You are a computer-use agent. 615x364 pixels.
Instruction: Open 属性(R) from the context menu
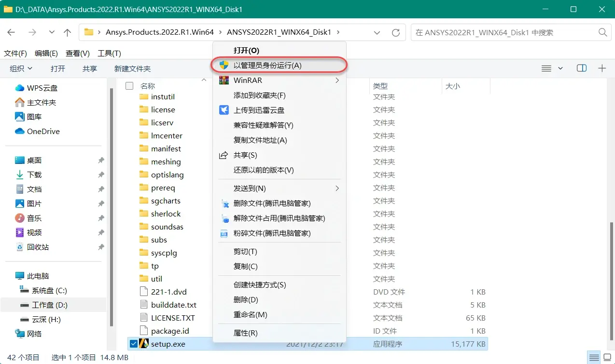pos(279,333)
